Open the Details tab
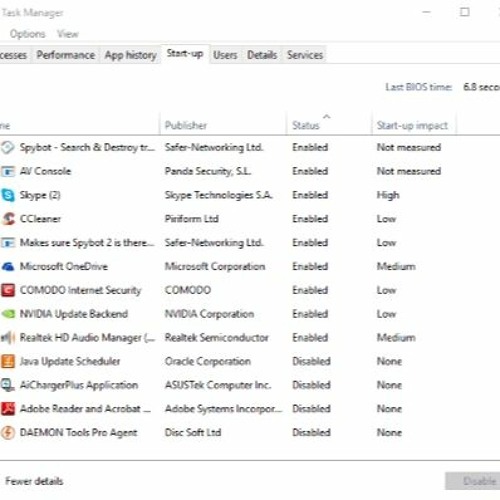The width and height of the screenshot is (500, 500). click(262, 55)
